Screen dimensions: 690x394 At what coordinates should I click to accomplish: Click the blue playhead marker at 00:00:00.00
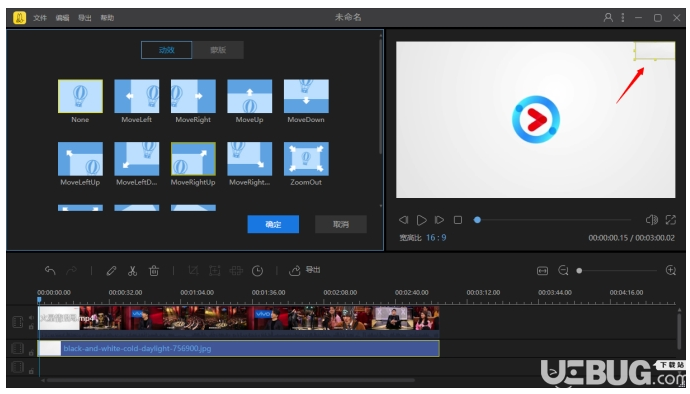(39, 300)
